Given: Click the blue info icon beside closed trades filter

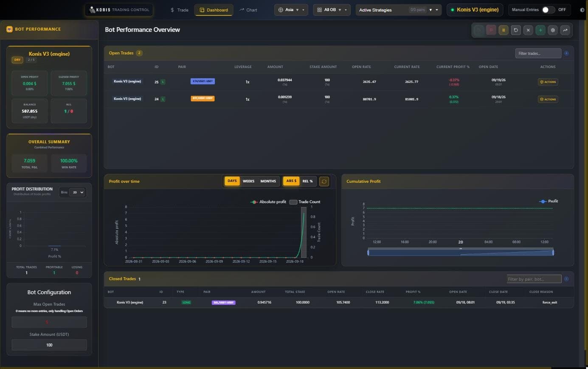Looking at the screenshot, I should [566, 279].
